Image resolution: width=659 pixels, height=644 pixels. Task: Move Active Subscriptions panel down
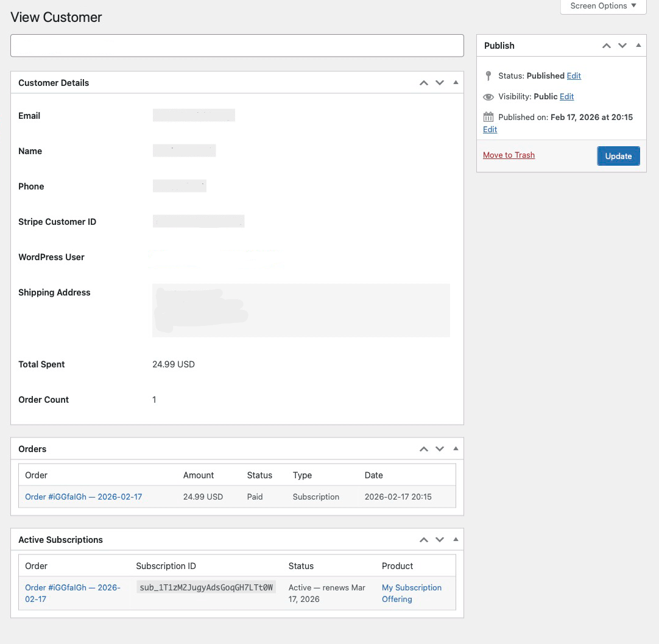[x=440, y=540]
